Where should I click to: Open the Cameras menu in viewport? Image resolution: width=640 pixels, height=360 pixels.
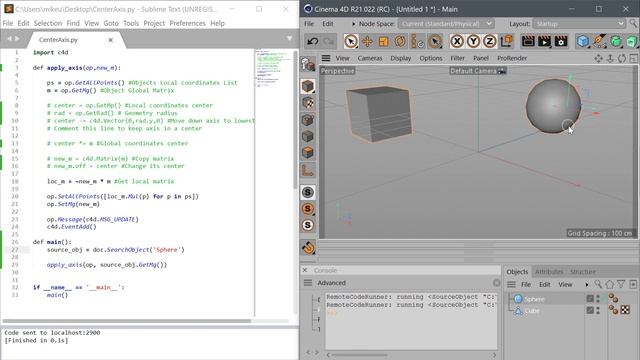370,58
